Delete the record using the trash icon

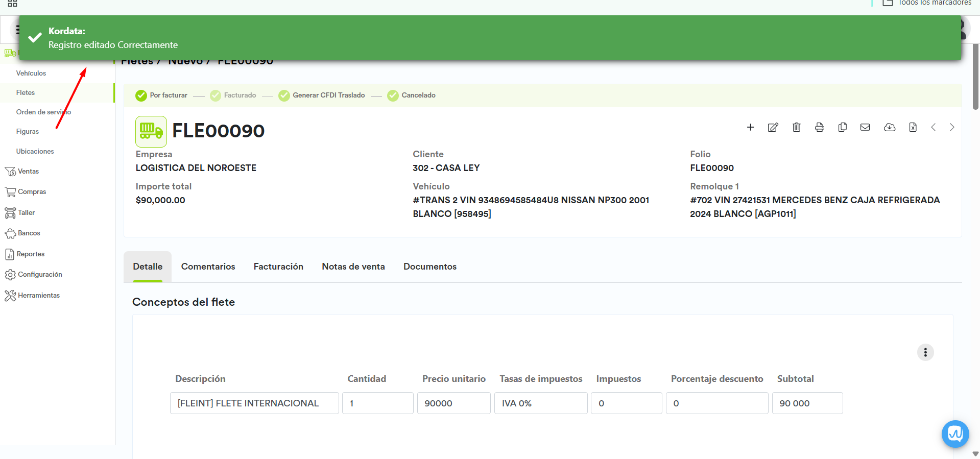click(796, 127)
